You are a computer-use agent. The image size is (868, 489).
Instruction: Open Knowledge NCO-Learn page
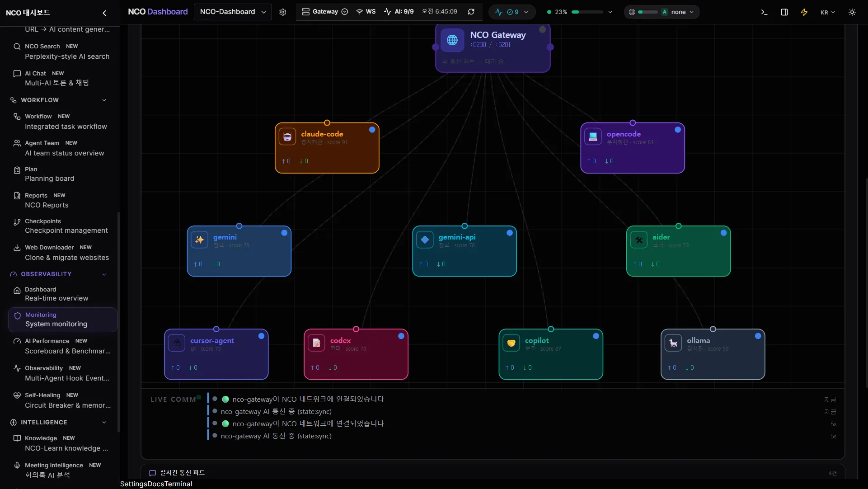(x=62, y=443)
